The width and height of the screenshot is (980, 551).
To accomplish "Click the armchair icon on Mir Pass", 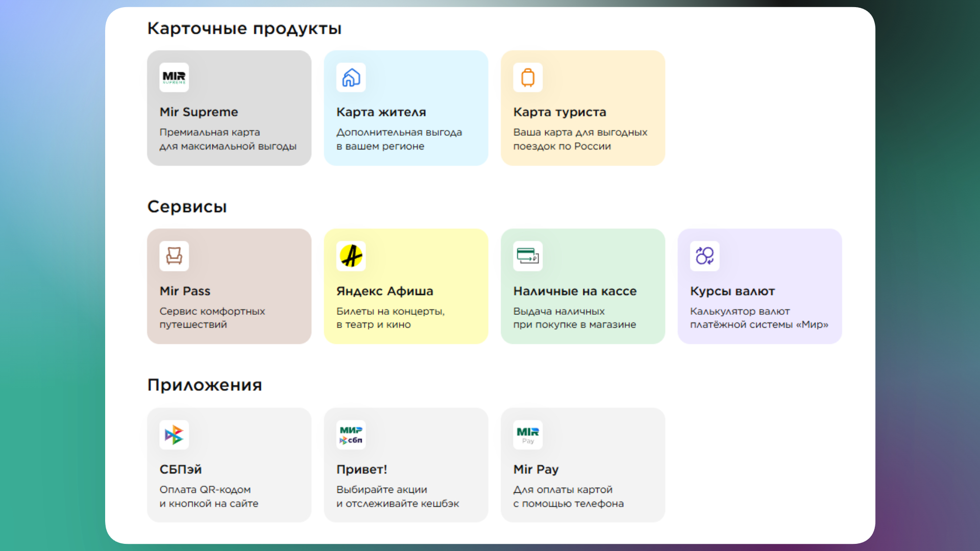I will point(174,256).
